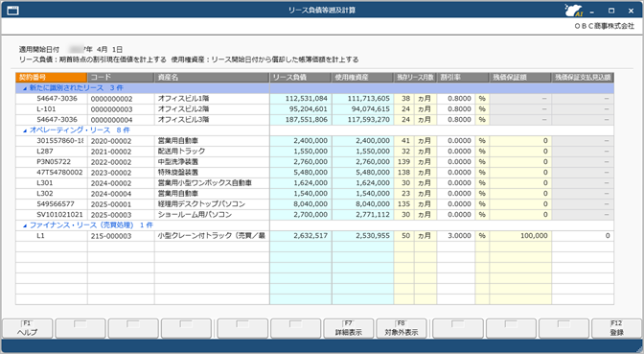Edit remaining months value 139
The image size is (644, 354).
[404, 162]
